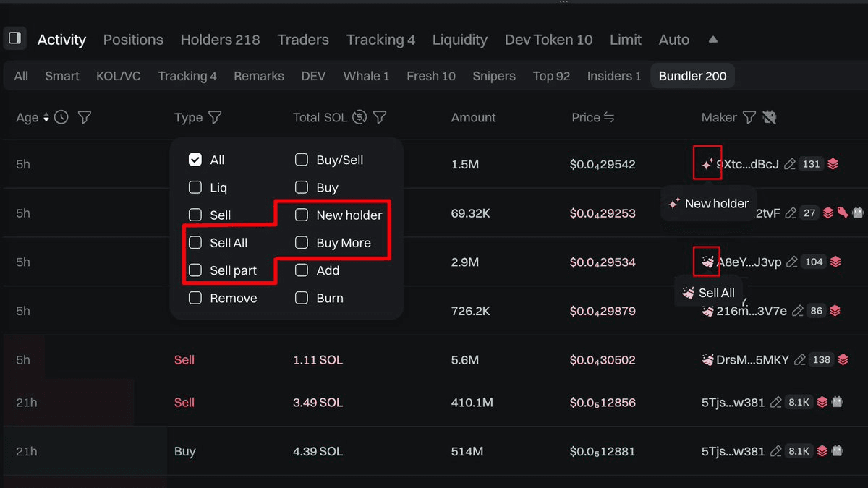Toggle the sidebar panel icon beside Activity

click(14, 39)
